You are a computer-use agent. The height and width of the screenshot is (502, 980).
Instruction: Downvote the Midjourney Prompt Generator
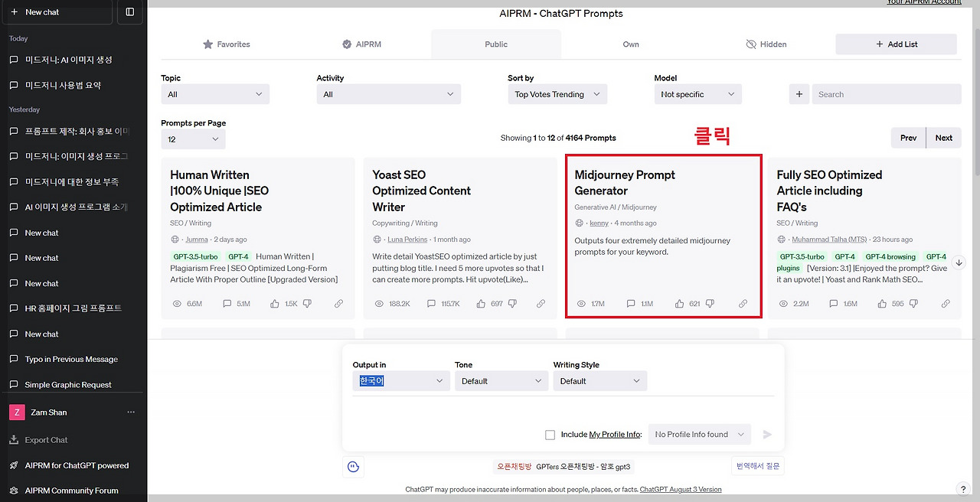pyautogui.click(x=710, y=304)
